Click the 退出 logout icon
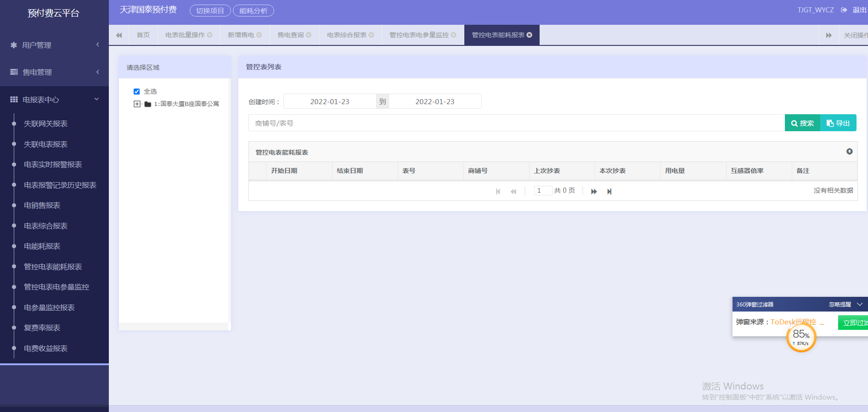The height and width of the screenshot is (412, 868). click(x=844, y=10)
